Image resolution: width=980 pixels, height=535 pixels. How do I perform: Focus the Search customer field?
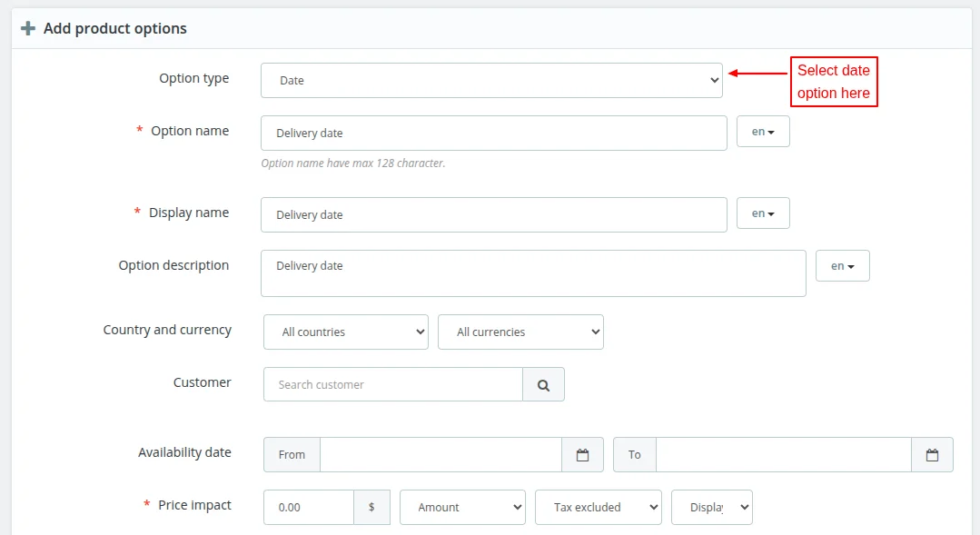[x=392, y=385]
